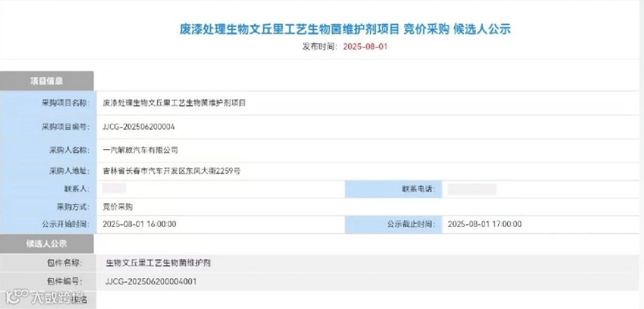The height and width of the screenshot is (309, 644).
Task: Click the blurred 联系电话 value field
Action: coord(472,189)
